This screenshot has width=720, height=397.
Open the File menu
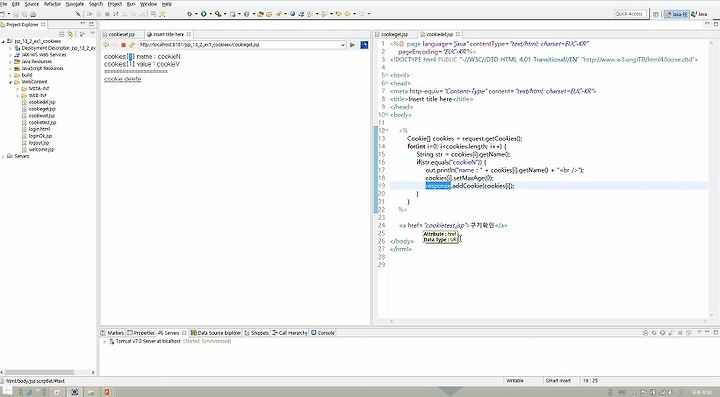tap(3, 4)
